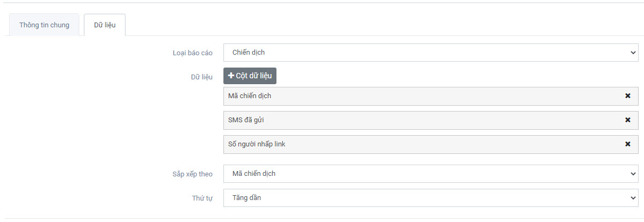Select the Dữ liệu tab
The image size is (644, 222).
(x=105, y=25)
